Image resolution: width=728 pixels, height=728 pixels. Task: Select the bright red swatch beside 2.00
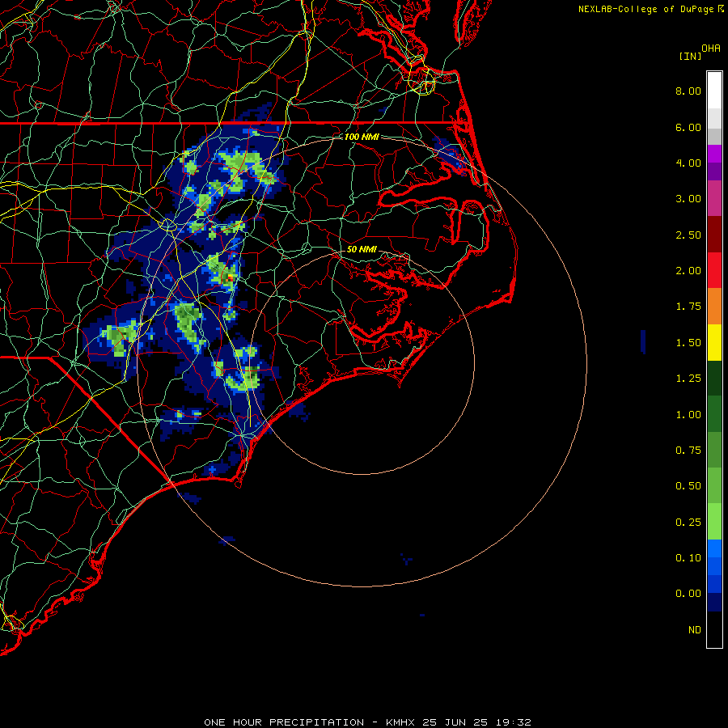(714, 270)
